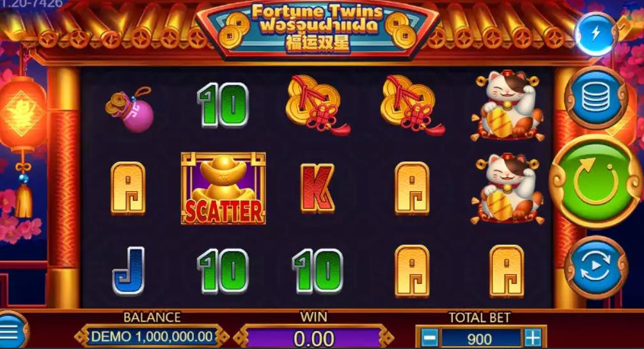
Task: Click the DEMO balance display
Action: tap(152, 337)
